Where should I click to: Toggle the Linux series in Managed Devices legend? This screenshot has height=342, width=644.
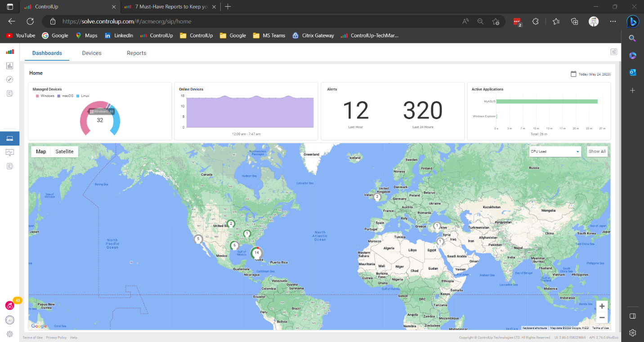click(x=82, y=96)
